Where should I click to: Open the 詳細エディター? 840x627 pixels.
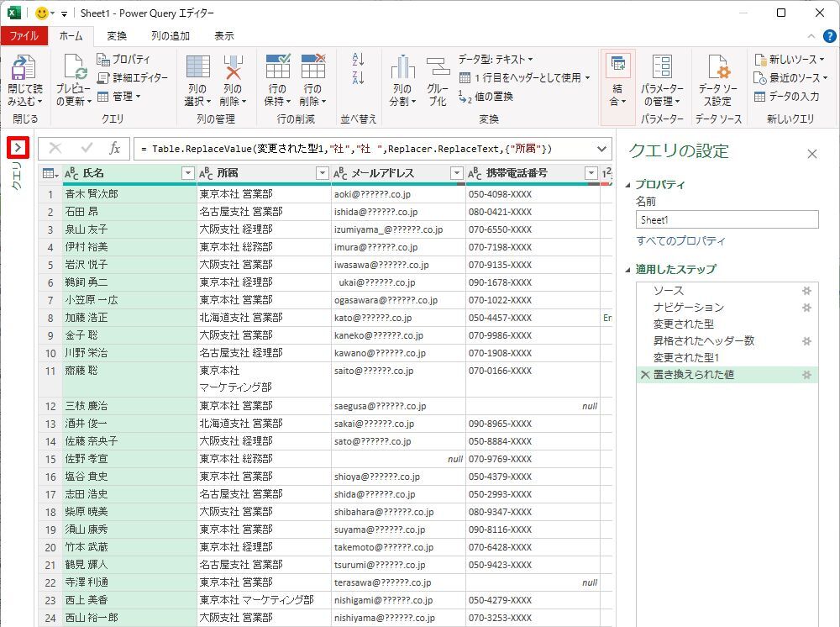pyautogui.click(x=133, y=77)
